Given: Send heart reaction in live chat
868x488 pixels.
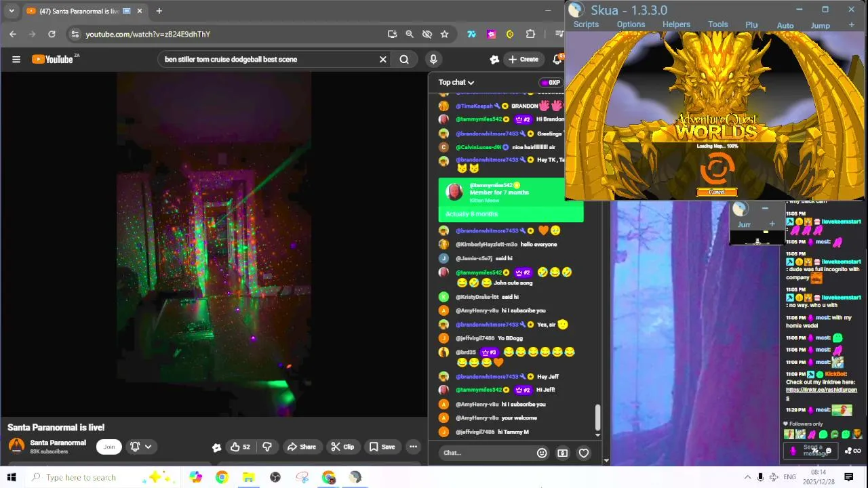Looking at the screenshot, I should click(584, 453).
